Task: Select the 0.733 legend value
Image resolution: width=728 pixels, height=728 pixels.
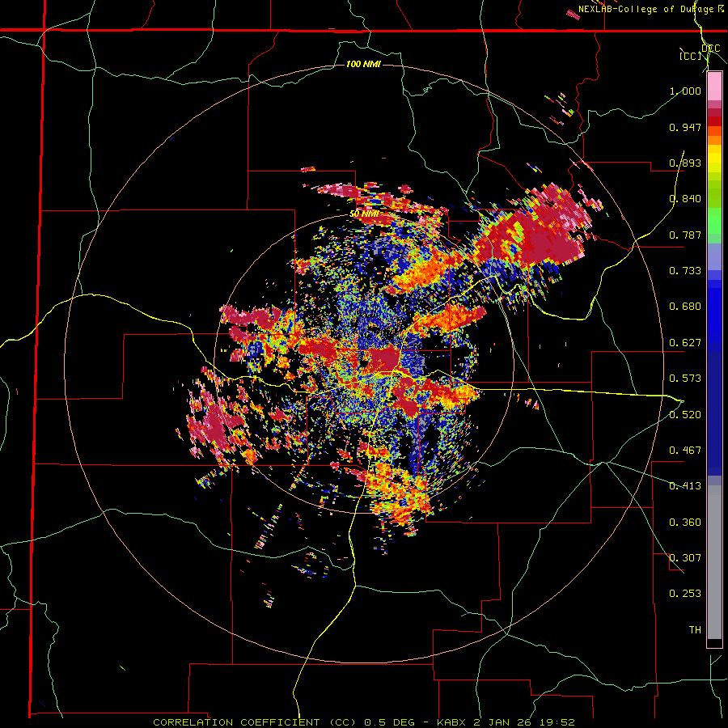Action: [685, 271]
